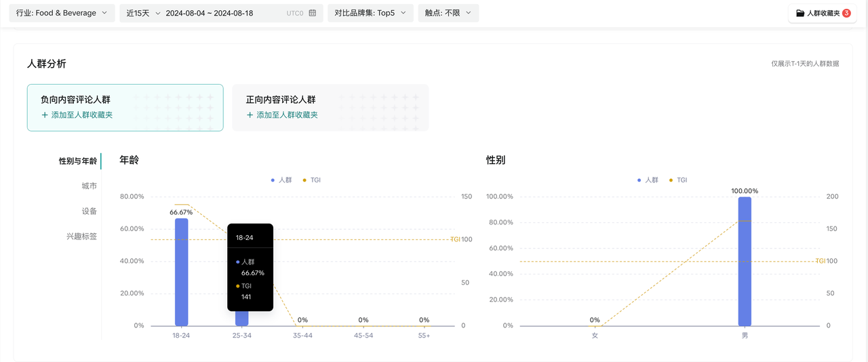Viewport: 868px width, 362px height.
Task: Click the calendar icon in date picker
Action: (x=312, y=13)
